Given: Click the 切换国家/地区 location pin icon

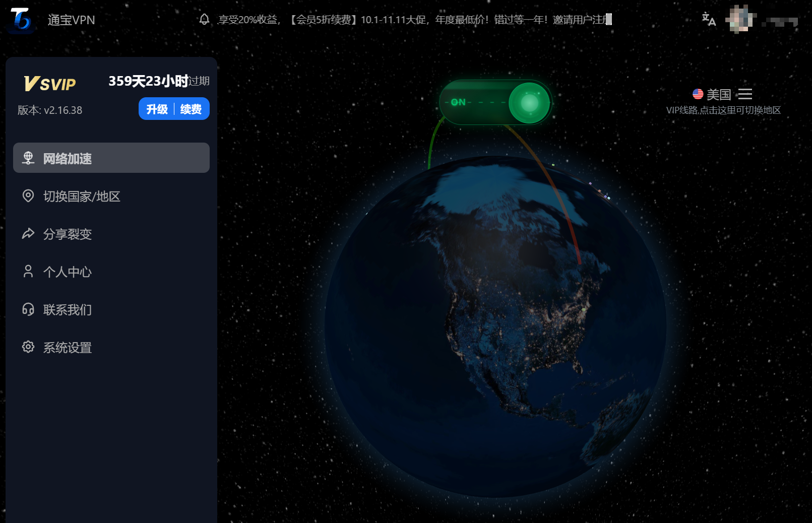Looking at the screenshot, I should click(28, 196).
